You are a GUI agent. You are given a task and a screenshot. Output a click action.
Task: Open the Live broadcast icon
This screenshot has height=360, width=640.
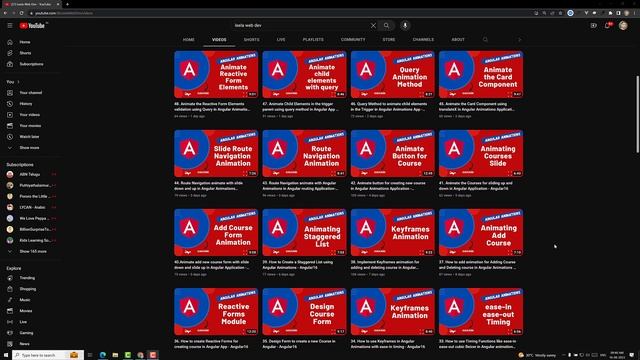[x=10, y=322]
